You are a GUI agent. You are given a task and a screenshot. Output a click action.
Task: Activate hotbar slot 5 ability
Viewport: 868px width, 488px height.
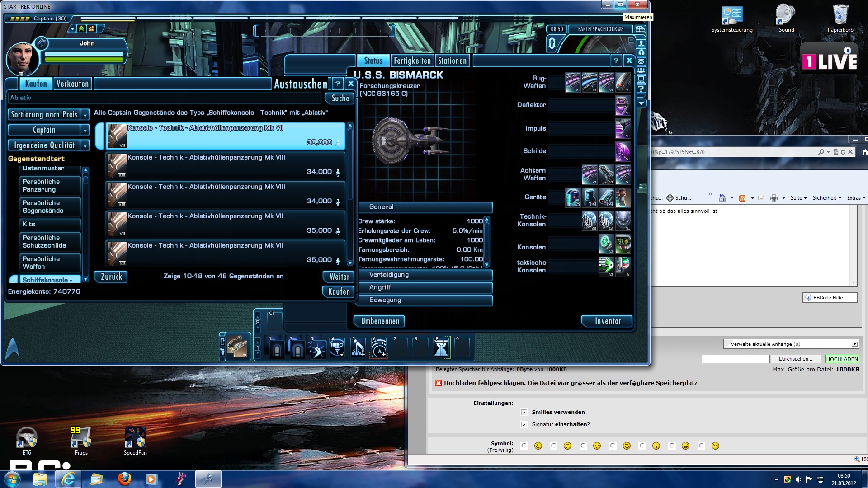[359, 348]
